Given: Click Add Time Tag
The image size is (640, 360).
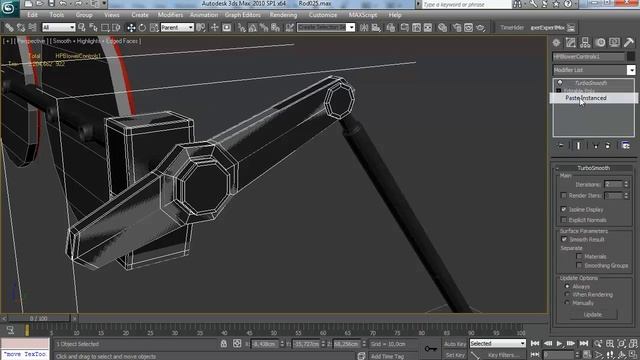Looking at the screenshot, I should (x=387, y=356).
